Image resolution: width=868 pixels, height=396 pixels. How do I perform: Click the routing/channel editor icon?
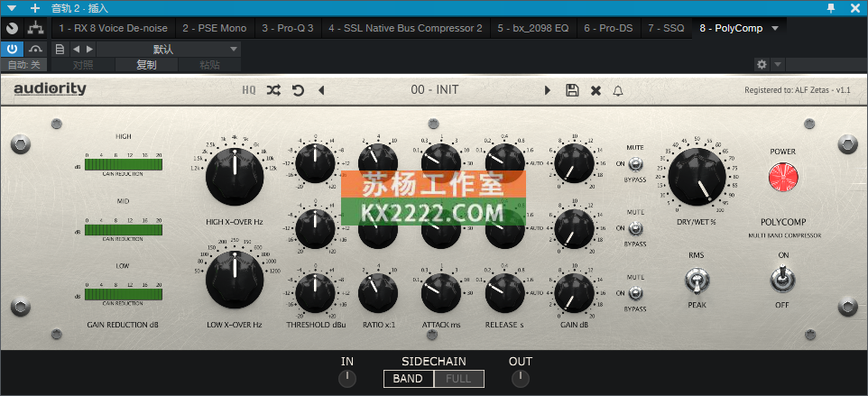pyautogui.click(x=36, y=28)
